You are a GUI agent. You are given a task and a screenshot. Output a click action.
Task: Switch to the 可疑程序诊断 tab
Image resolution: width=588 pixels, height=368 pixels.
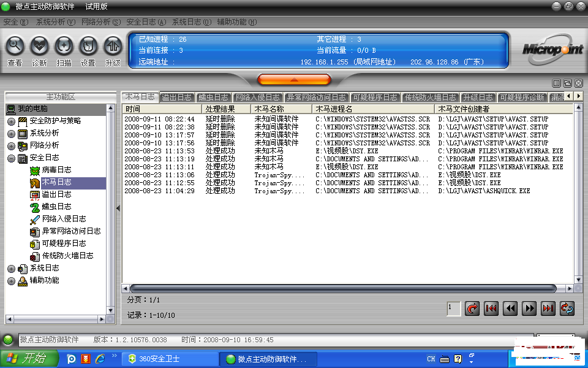tap(522, 98)
